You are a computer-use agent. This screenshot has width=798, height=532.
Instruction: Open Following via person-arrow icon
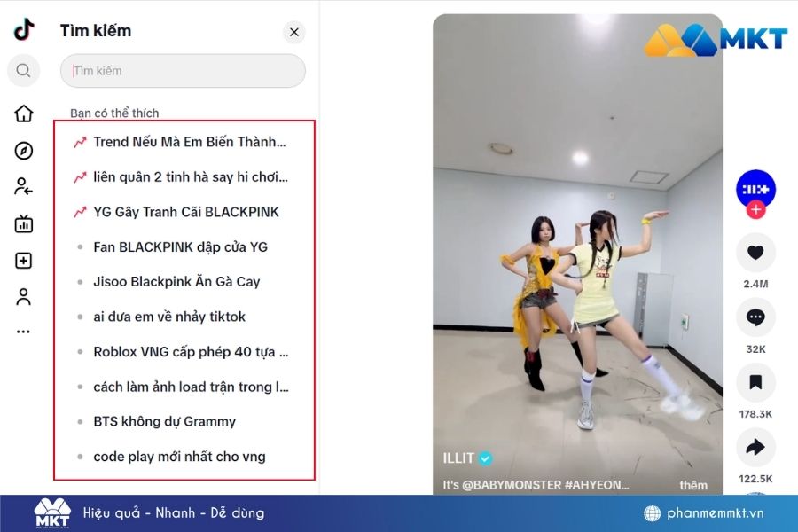click(x=23, y=187)
